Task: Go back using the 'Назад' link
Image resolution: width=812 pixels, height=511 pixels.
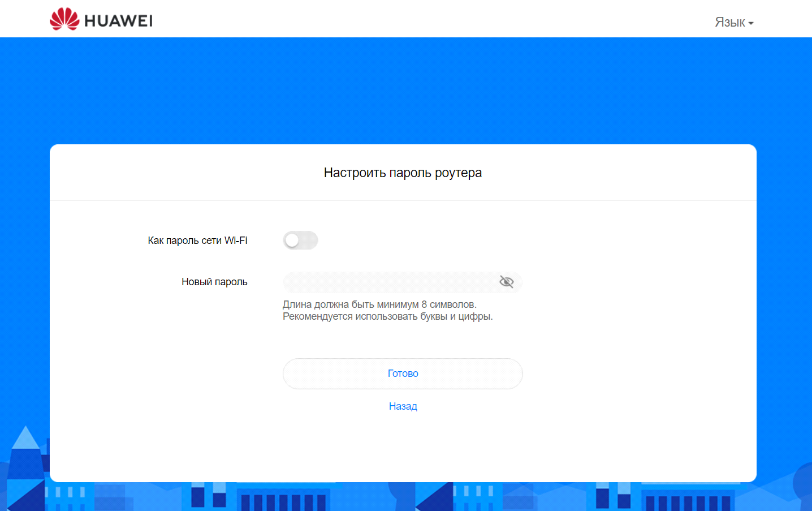Action: [403, 406]
